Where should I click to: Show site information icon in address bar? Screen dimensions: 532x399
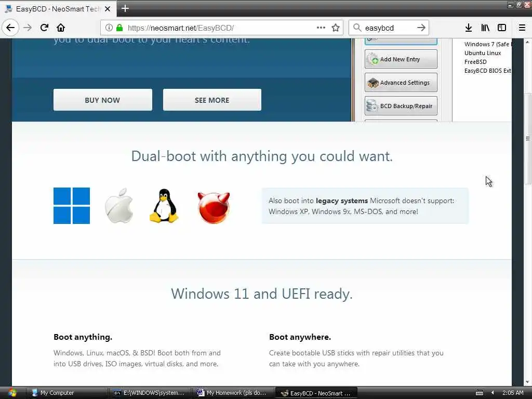[109, 28]
